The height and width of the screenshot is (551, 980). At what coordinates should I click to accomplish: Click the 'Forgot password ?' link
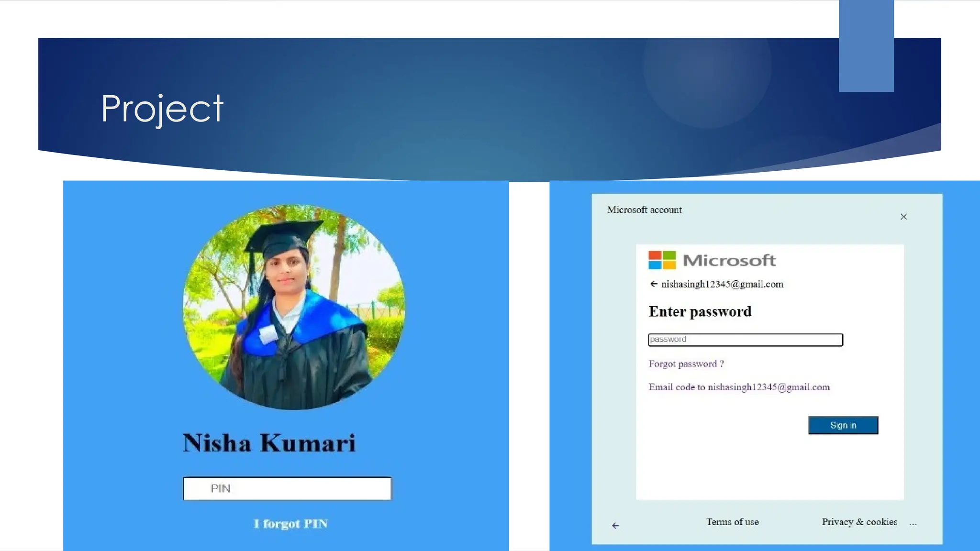[686, 364]
